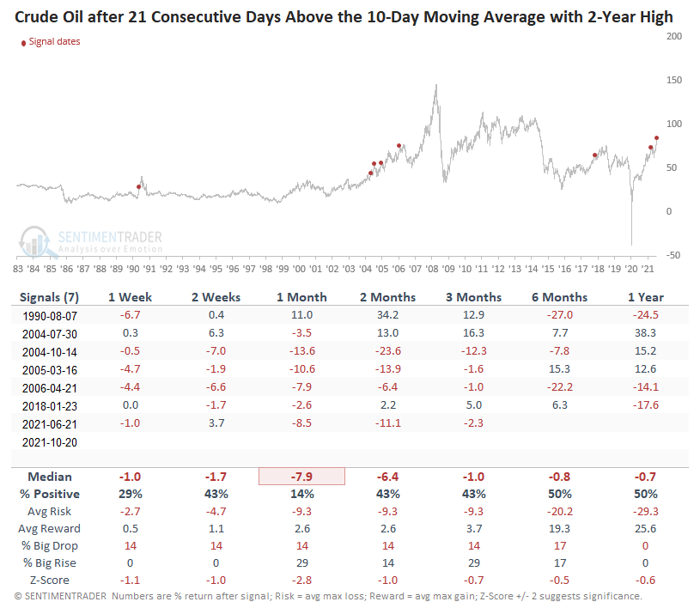
Task: Click the "% Positive" row label
Action: click(50, 494)
